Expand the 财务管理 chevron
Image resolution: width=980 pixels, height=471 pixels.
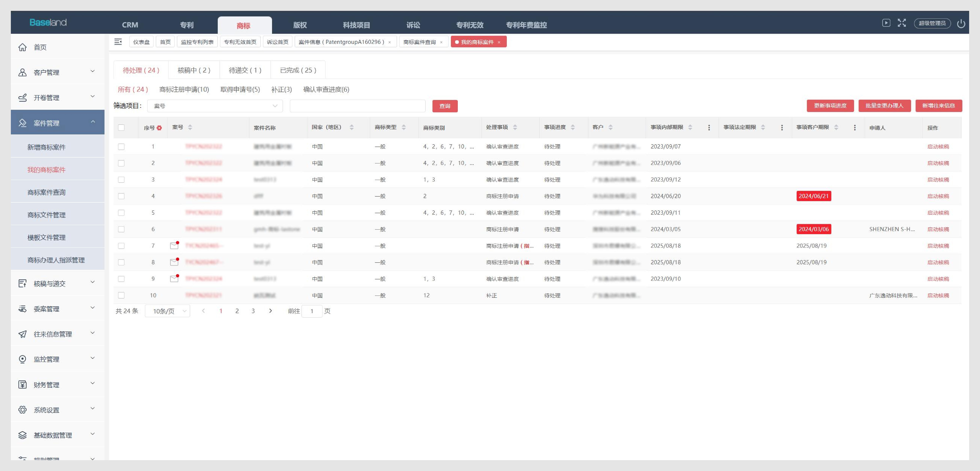[92, 383]
